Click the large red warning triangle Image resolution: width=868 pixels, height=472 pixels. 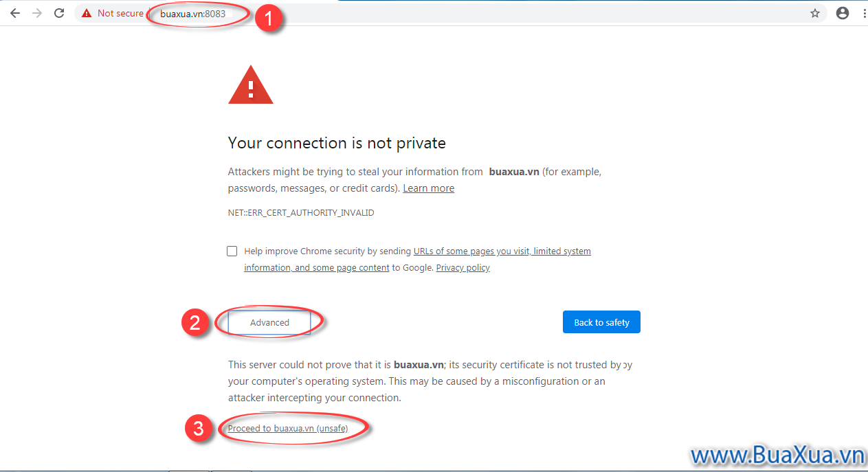[251, 85]
